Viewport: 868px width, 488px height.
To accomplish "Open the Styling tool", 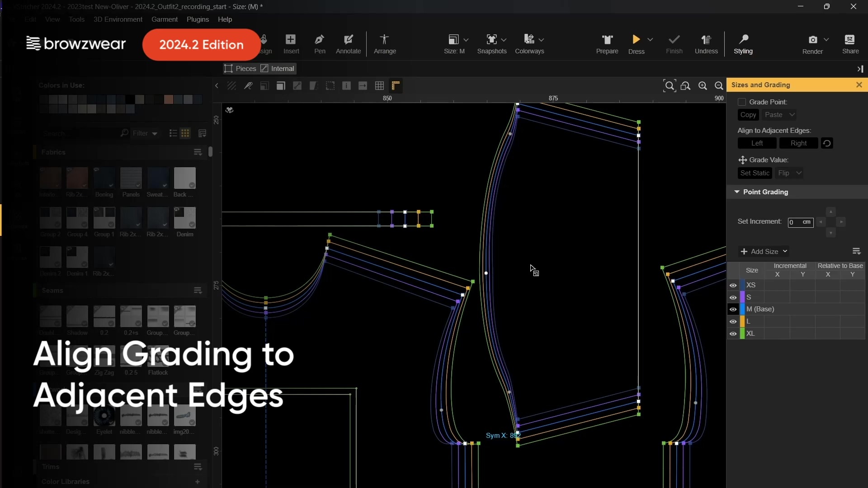I will 743,40.
